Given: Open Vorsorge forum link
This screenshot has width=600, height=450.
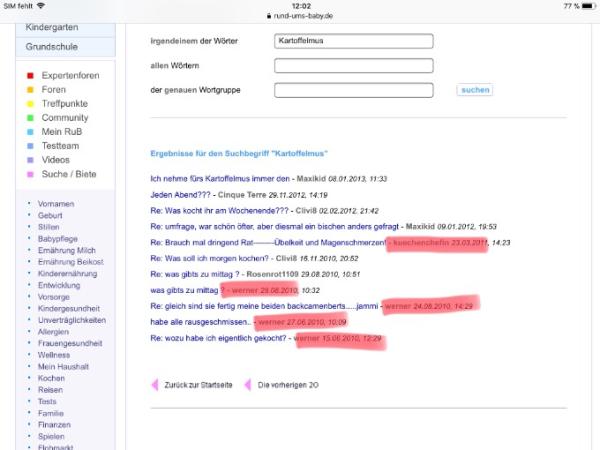Looking at the screenshot, I should pyautogui.click(x=54, y=297).
